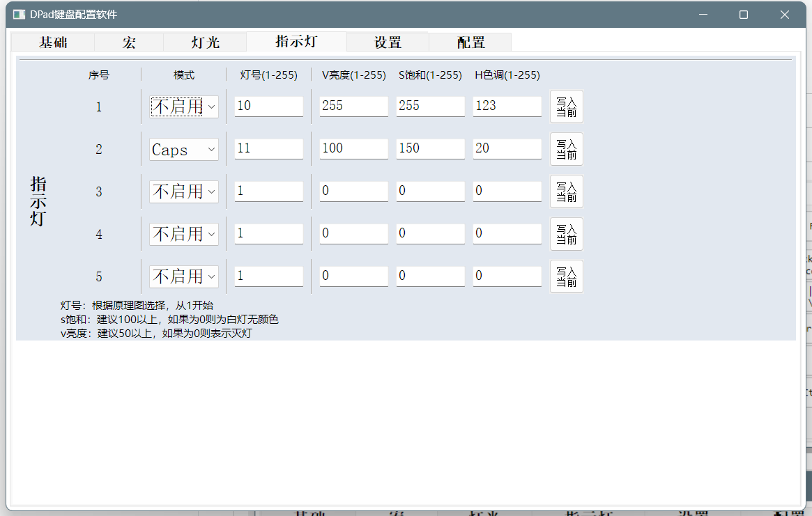The height and width of the screenshot is (516, 812).
Task: Expand the Caps mode dropdown in row 2
Action: coord(184,149)
